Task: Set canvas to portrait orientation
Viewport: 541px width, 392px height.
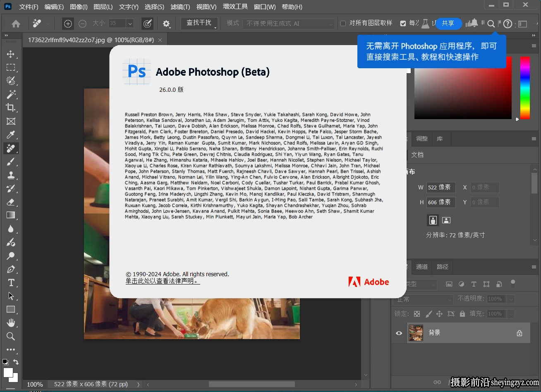Action: coord(433,220)
